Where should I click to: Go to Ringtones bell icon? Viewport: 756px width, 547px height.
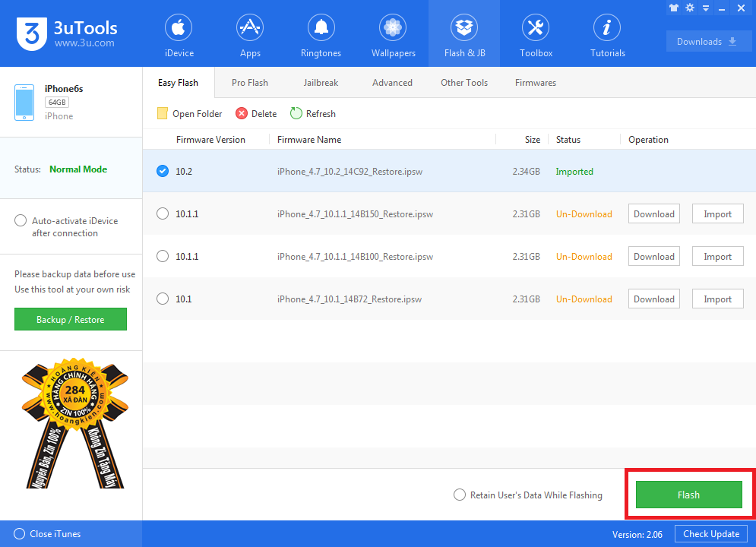(321, 29)
